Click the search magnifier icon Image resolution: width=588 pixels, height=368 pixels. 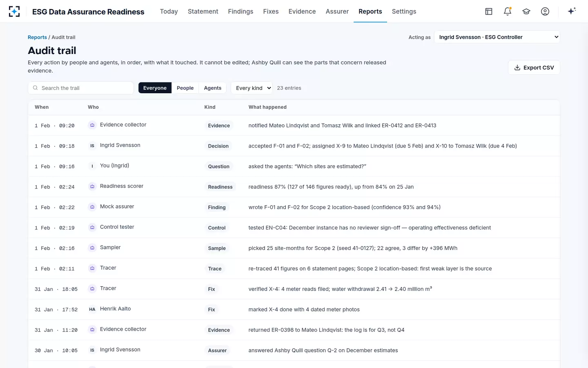(36, 88)
